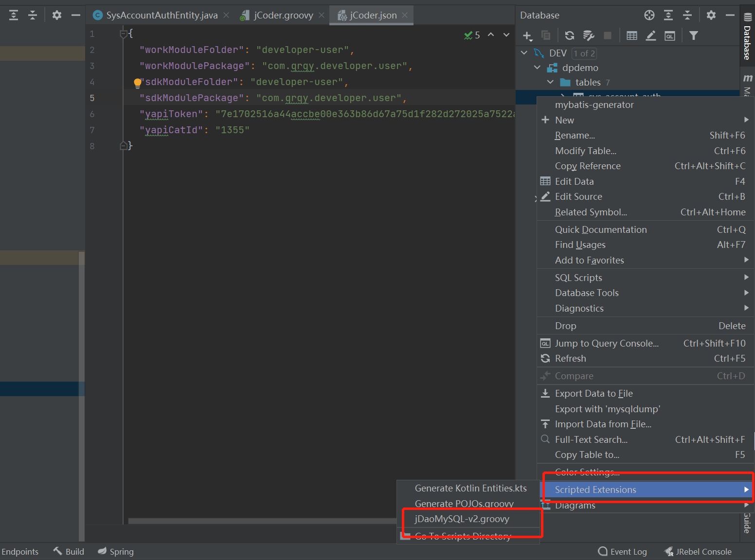Switch to jCoder.groovy tab
755x560 pixels.
tap(283, 15)
